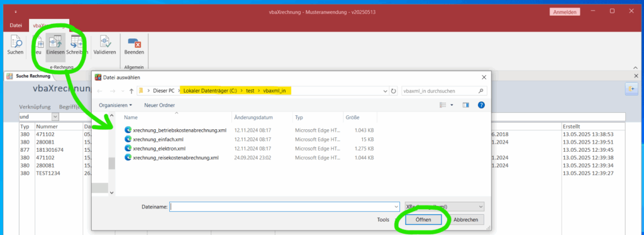Open the Quick Access toolbar customize arrow
Screen dimensions: 644x235
tap(16, 12)
